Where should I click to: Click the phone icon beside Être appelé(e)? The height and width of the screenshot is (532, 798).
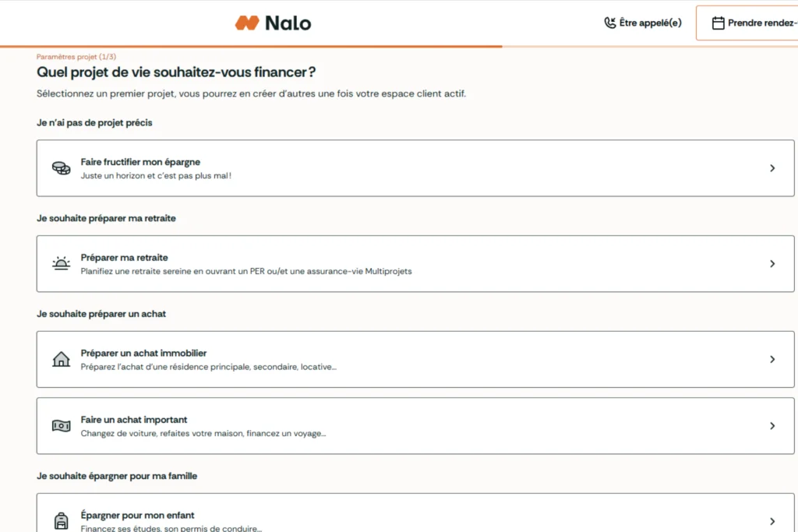click(609, 23)
